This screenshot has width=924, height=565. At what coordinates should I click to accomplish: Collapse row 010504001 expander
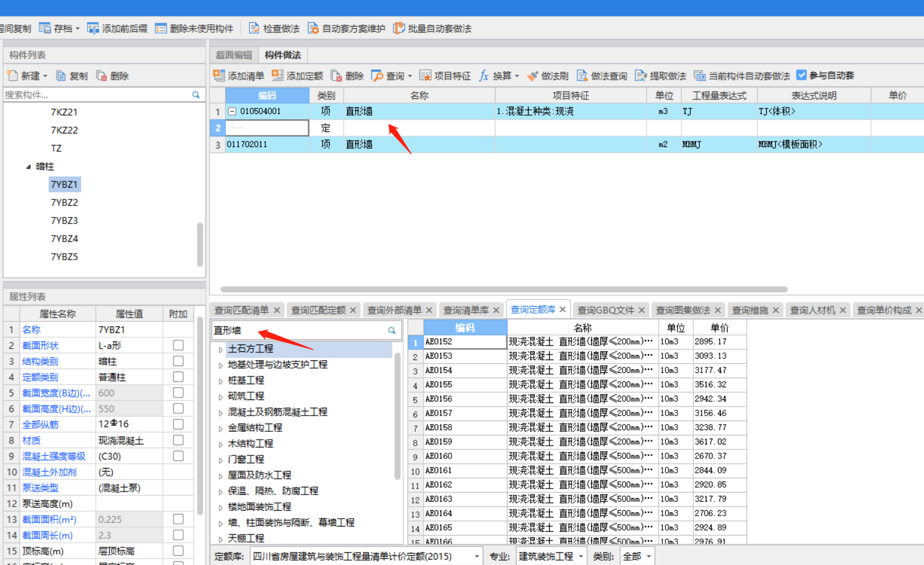coord(232,111)
